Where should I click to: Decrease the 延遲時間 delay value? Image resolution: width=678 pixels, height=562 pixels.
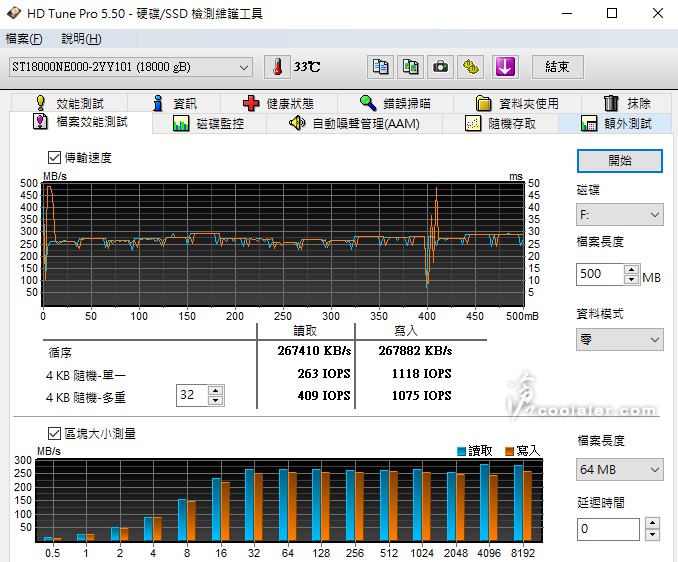tap(652, 534)
